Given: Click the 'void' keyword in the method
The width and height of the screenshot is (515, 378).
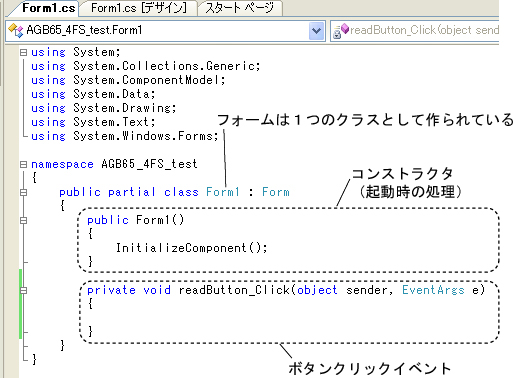Looking at the screenshot, I should [x=157, y=290].
